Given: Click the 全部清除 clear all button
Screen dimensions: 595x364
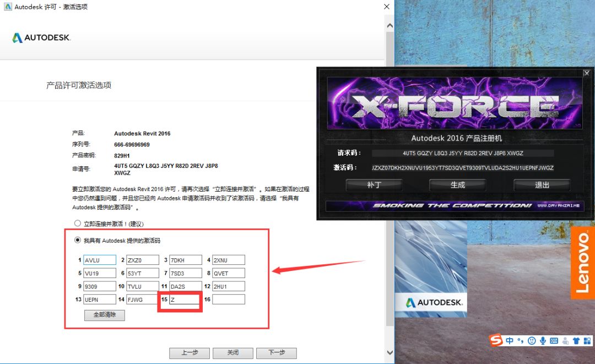Looking at the screenshot, I should click(x=104, y=314).
